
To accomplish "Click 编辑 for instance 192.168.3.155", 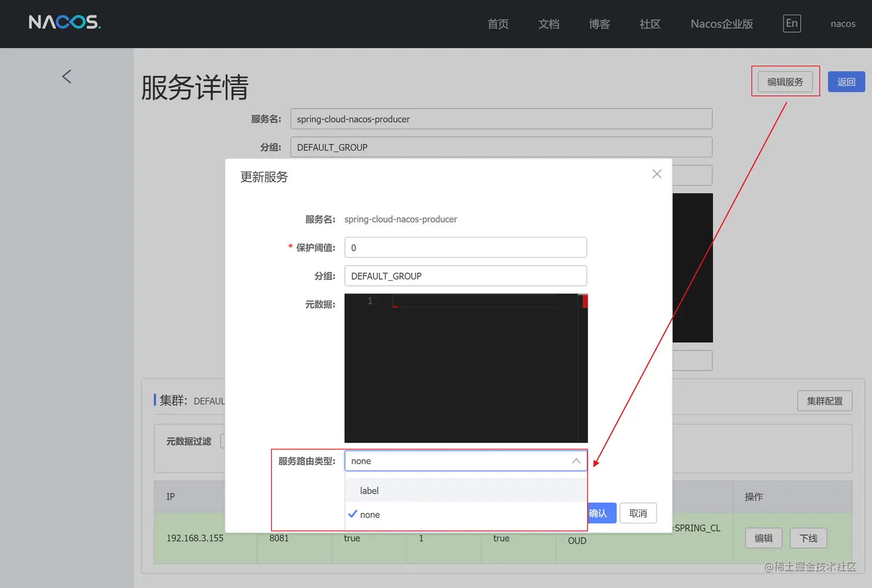I will [x=764, y=538].
